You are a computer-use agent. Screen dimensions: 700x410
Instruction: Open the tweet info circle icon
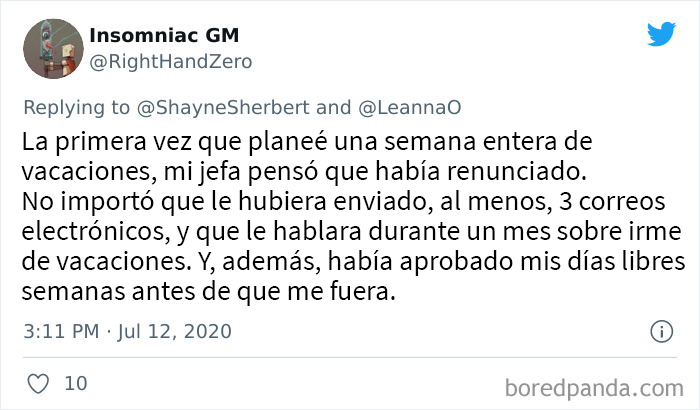point(661,331)
